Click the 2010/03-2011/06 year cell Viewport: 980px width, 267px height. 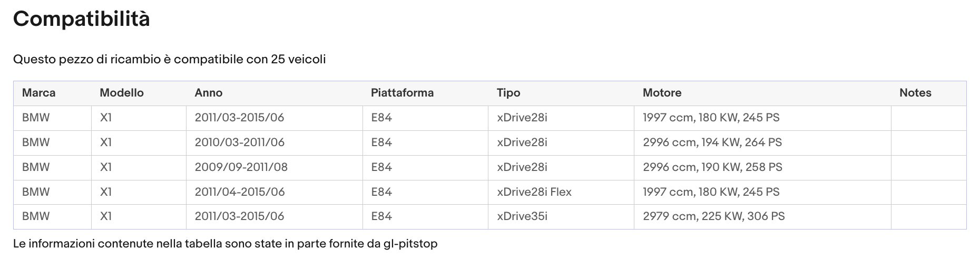(240, 142)
